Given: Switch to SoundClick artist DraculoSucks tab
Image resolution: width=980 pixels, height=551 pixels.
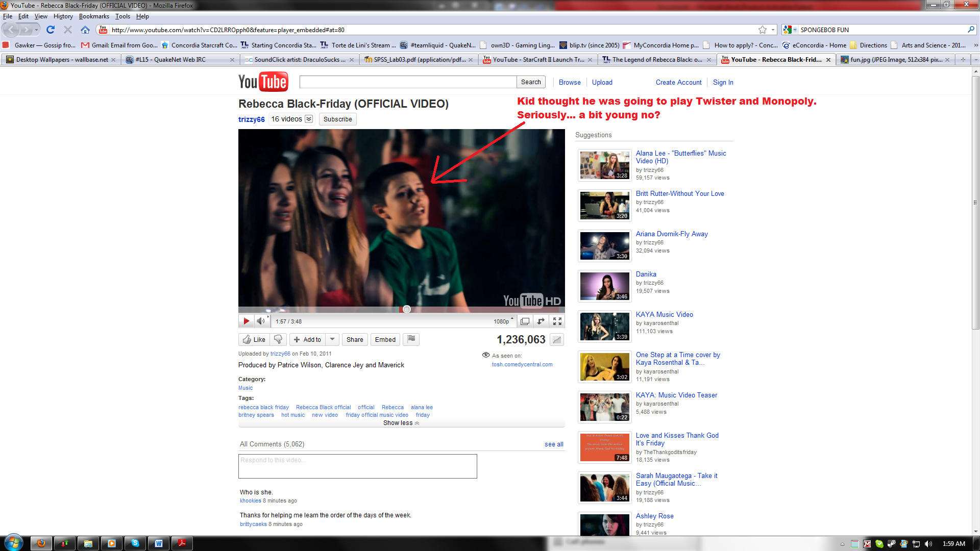Looking at the screenshot, I should 300,60.
